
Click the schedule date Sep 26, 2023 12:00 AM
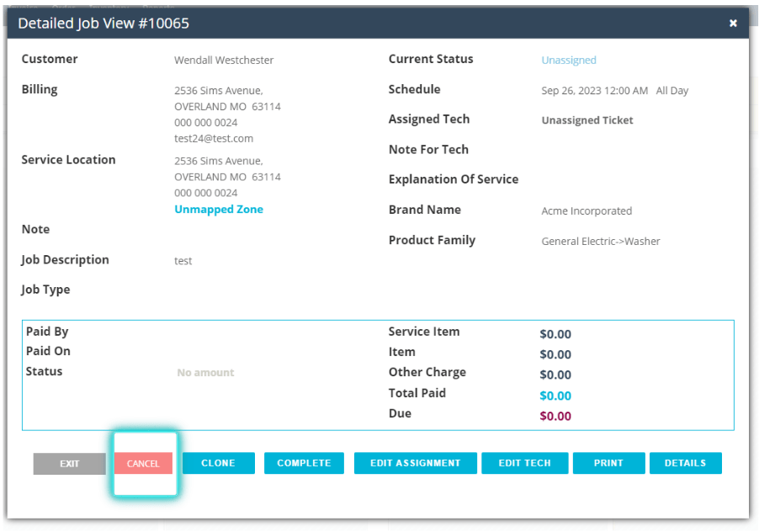point(594,91)
